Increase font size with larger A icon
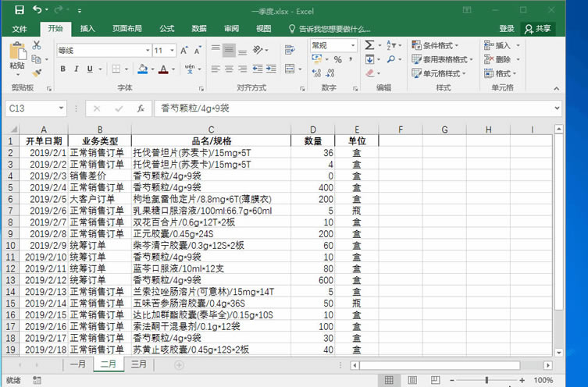This screenshot has height=387, width=588. [x=184, y=51]
